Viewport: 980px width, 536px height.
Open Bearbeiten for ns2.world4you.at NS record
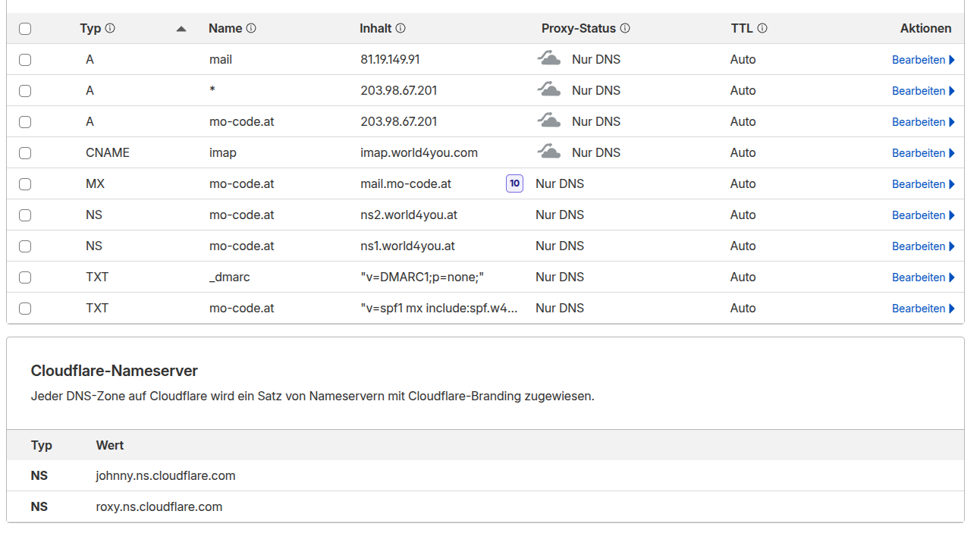click(923, 215)
